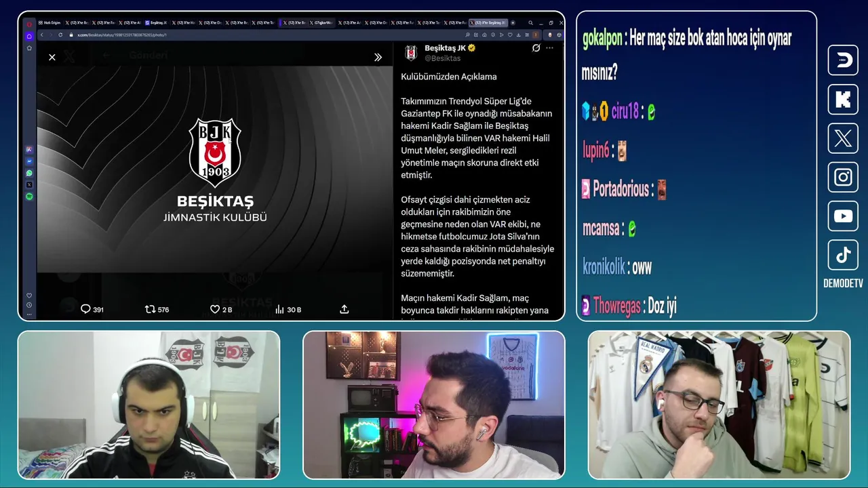This screenshot has width=868, height=488.
Task: Repost the Beşiktaş tweet showing 576
Action: point(157,309)
